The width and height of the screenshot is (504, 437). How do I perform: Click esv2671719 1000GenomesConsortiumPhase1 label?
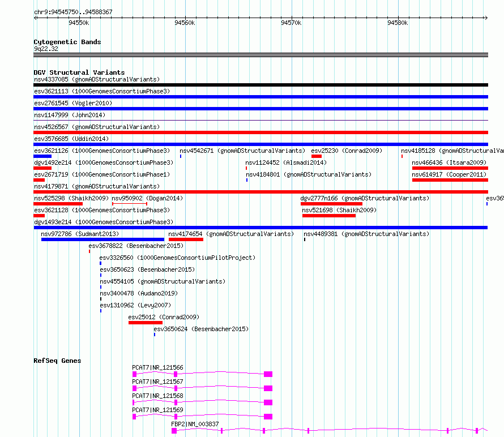coord(102,174)
